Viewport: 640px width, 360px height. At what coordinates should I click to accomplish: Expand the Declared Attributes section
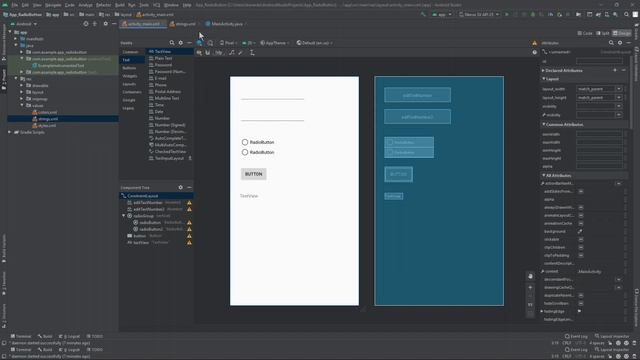click(x=543, y=70)
